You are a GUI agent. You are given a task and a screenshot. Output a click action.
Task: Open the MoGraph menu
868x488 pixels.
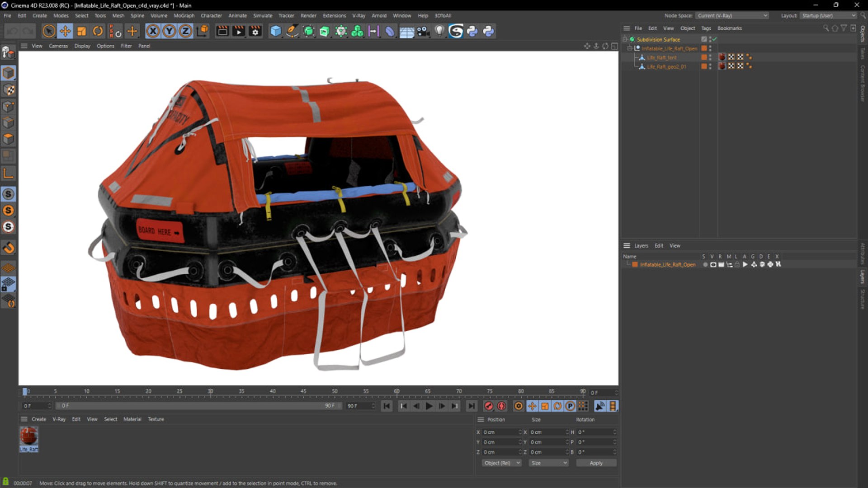coord(184,15)
